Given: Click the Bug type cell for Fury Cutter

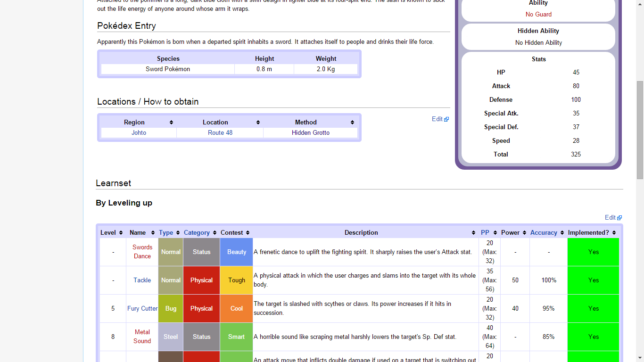Looking at the screenshot, I should coord(171,309).
